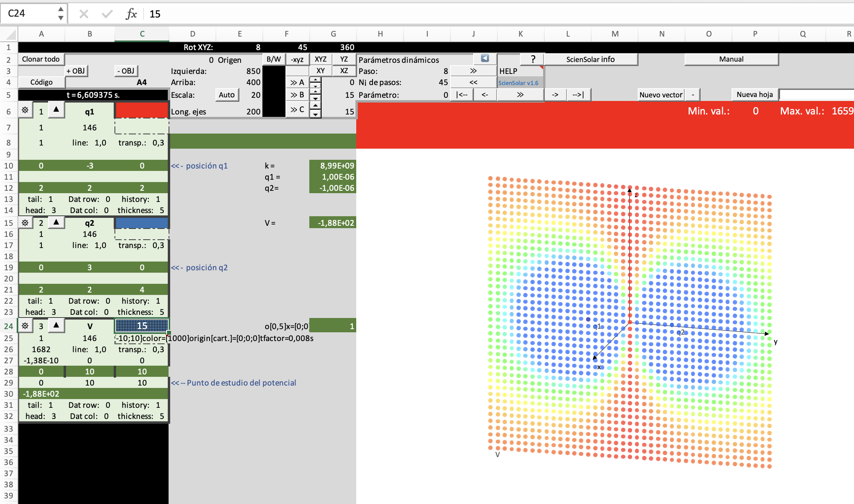Jump to last step with -->| button
Screen dimensions: 854x504
tap(578, 95)
